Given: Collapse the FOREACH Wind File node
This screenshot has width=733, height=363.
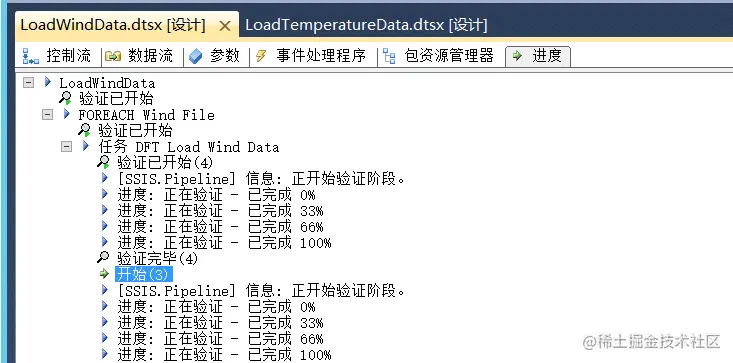Looking at the screenshot, I should (48, 114).
